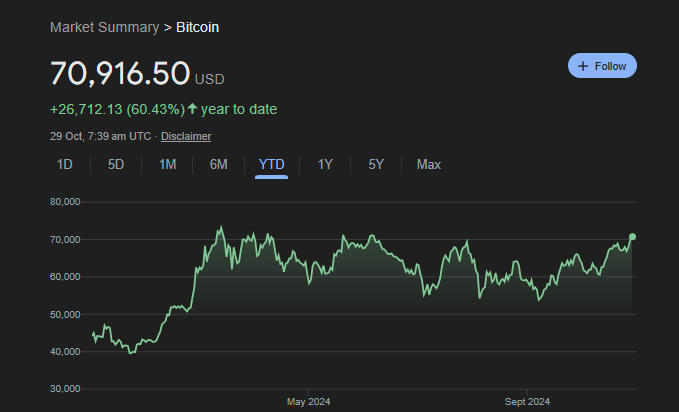Switch chart to 1D range

coord(65,165)
